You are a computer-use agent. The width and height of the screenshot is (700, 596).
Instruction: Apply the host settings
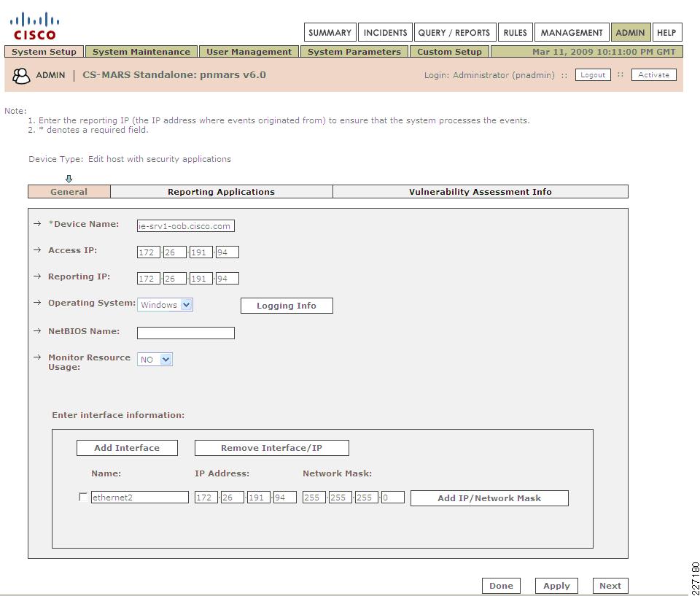point(556,586)
